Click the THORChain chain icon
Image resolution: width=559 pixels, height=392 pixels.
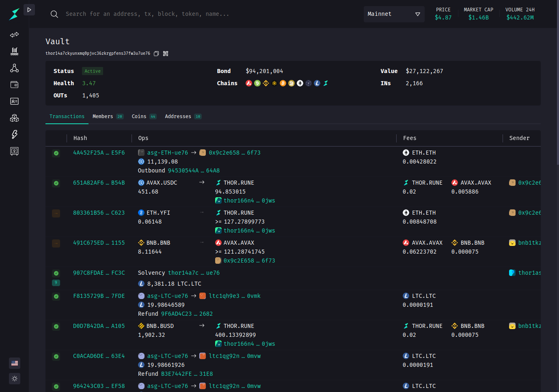326,83
